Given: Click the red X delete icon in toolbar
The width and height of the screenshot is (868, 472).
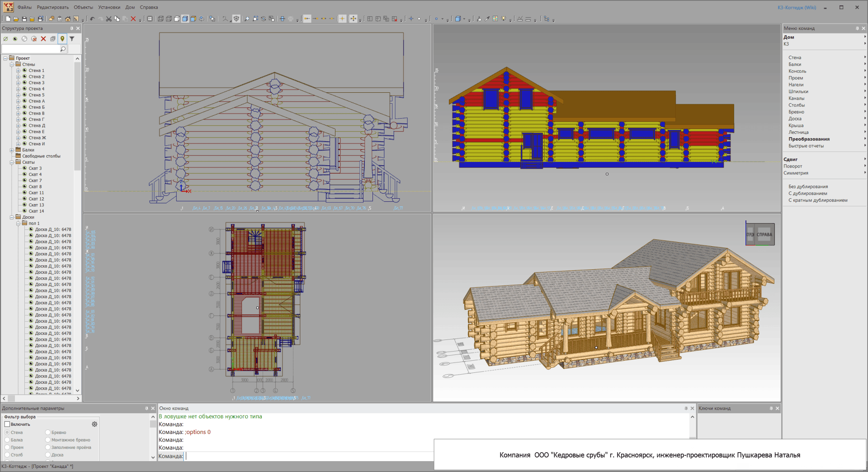Looking at the screenshot, I should click(133, 19).
